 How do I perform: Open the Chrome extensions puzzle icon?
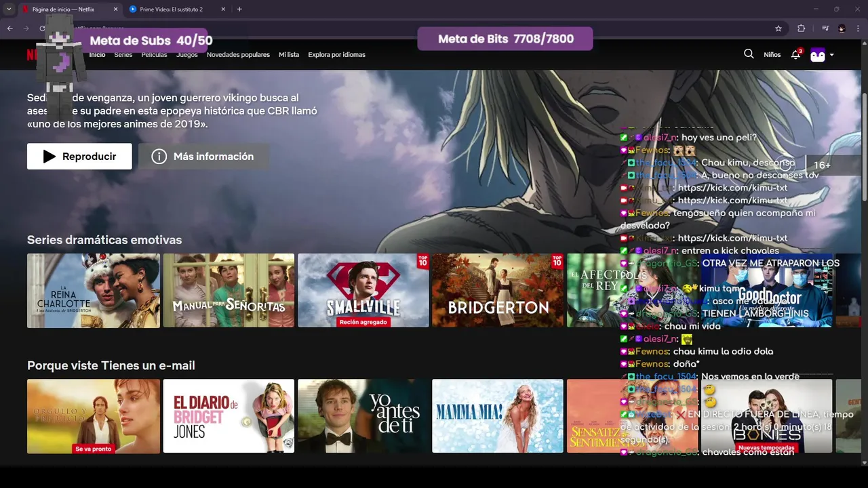click(801, 28)
